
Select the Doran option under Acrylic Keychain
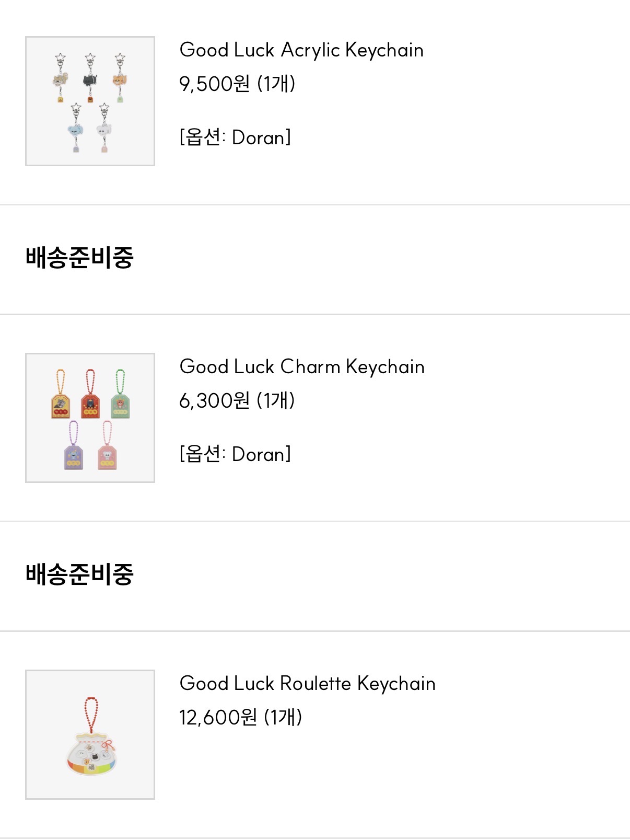click(x=235, y=137)
